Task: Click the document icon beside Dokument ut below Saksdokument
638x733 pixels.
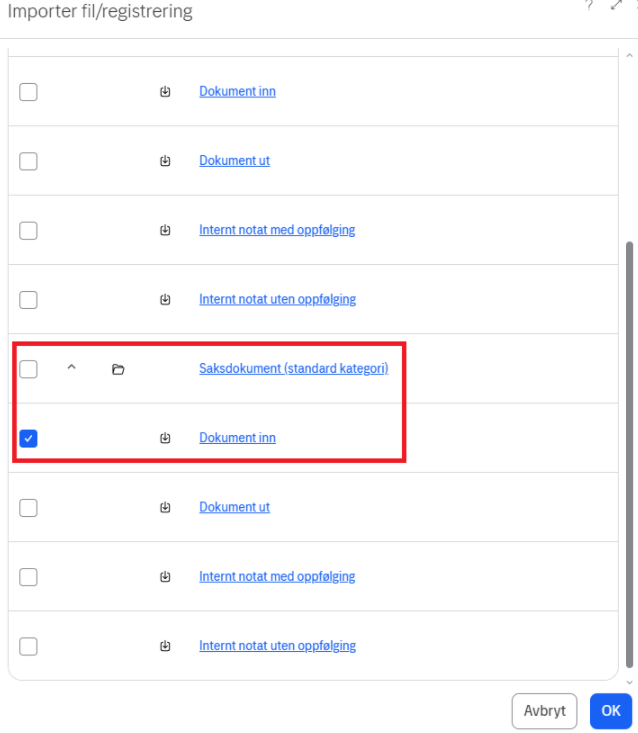Action: (165, 507)
